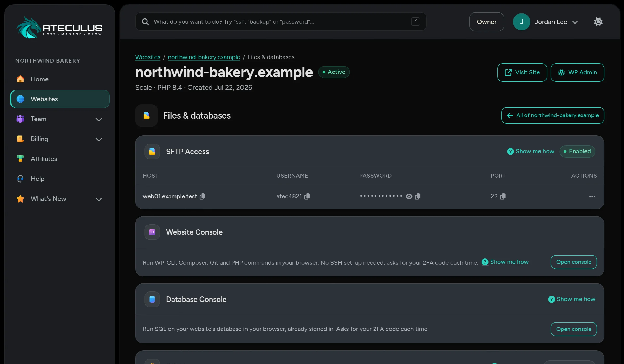Screen dimensions: 624x364
Task: Copy the SFTP password
Action: tap(418, 196)
